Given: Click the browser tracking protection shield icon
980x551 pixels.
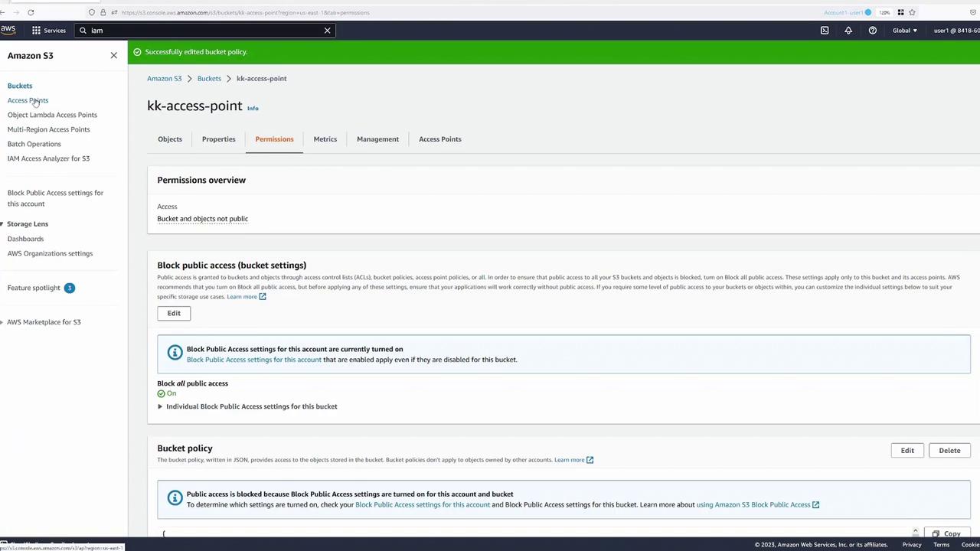Looking at the screenshot, I should coord(92,12).
